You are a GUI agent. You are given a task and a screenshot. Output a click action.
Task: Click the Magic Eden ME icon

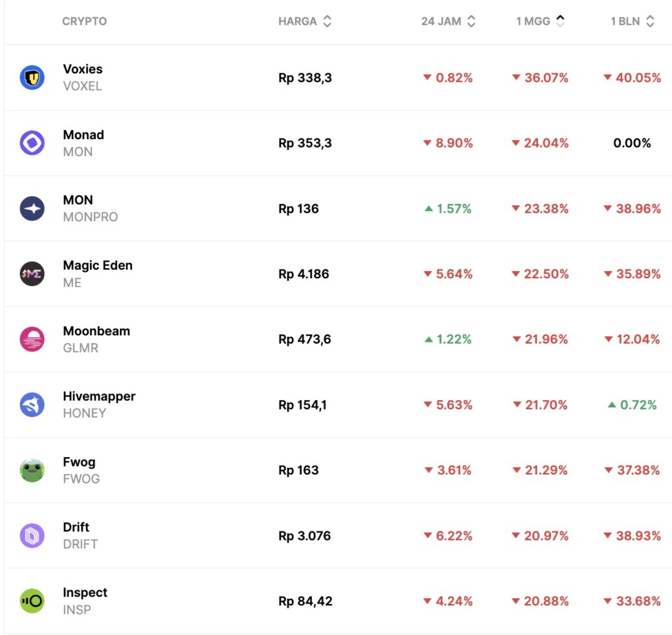pos(32,274)
